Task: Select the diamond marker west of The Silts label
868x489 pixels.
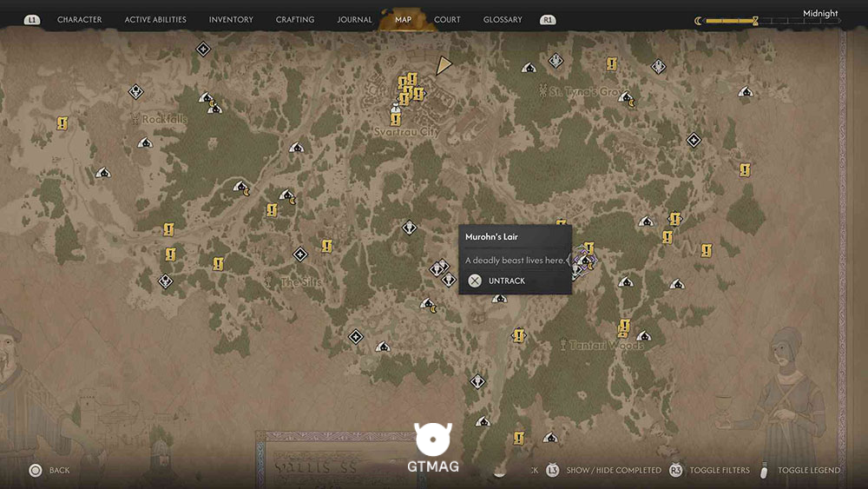Action: coord(165,281)
